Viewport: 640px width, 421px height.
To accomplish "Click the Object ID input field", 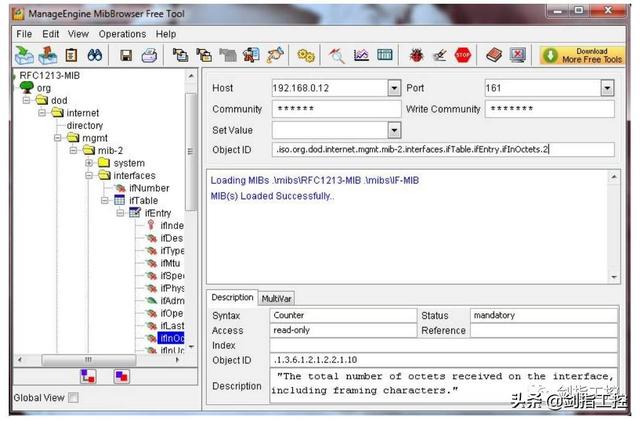I will click(x=443, y=149).
